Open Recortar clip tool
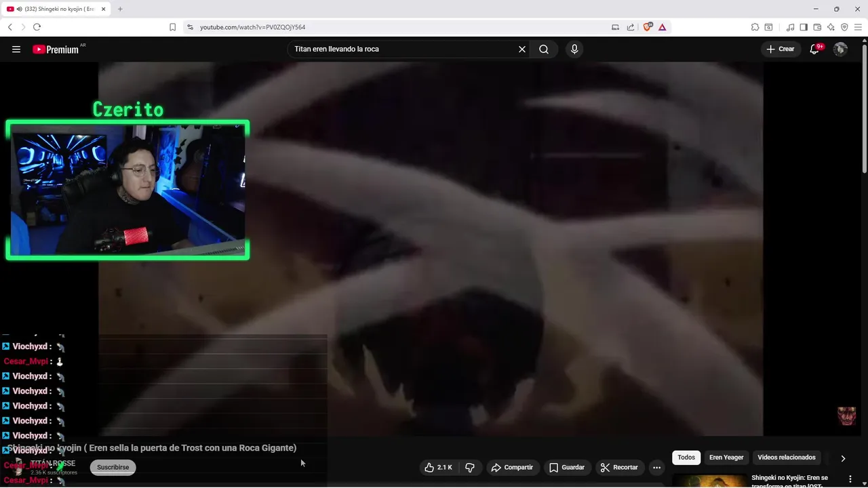Screen dimensions: 868x488 tap(619, 467)
